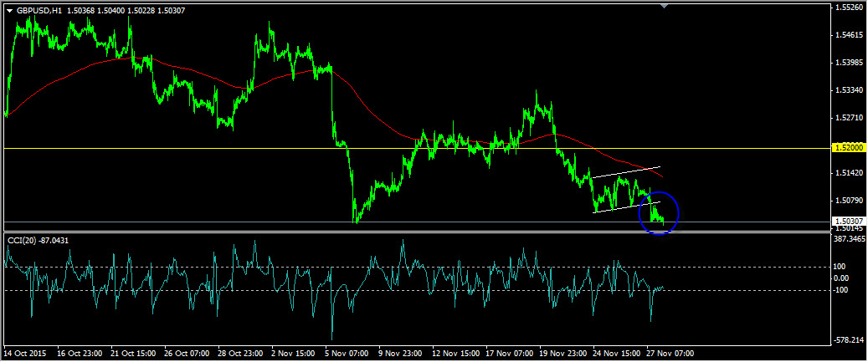Image resolution: width=868 pixels, height=362 pixels.
Task: Click the 1.50790 price axis label
Action: pyautogui.click(x=849, y=201)
